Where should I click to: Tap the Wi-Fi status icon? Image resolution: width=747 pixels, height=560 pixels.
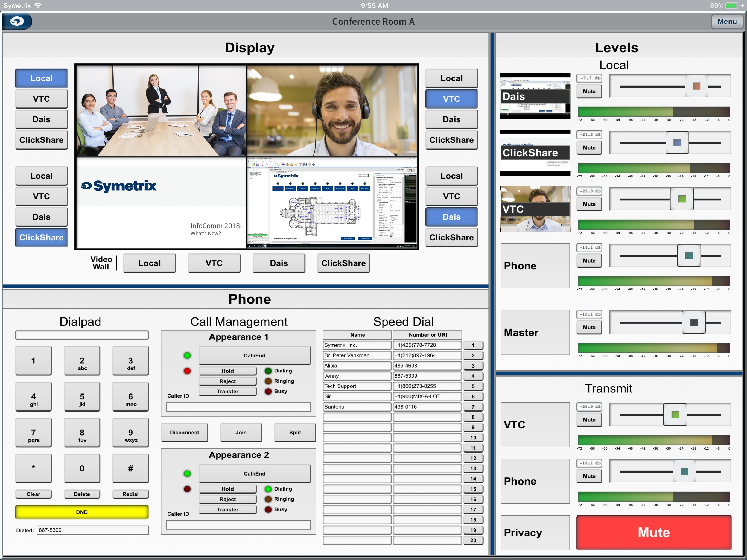(x=38, y=5)
